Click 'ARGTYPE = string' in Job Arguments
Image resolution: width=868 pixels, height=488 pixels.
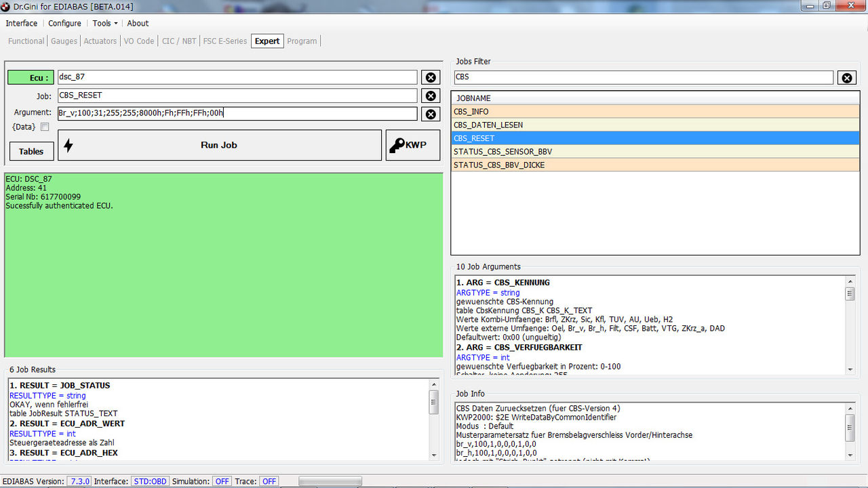488,293
